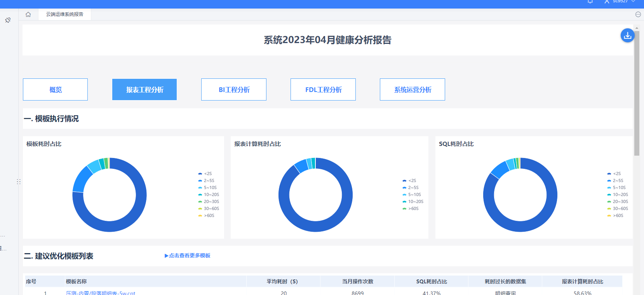Toggle >60S legend in 报表计算耗时占比 chart

411,208
